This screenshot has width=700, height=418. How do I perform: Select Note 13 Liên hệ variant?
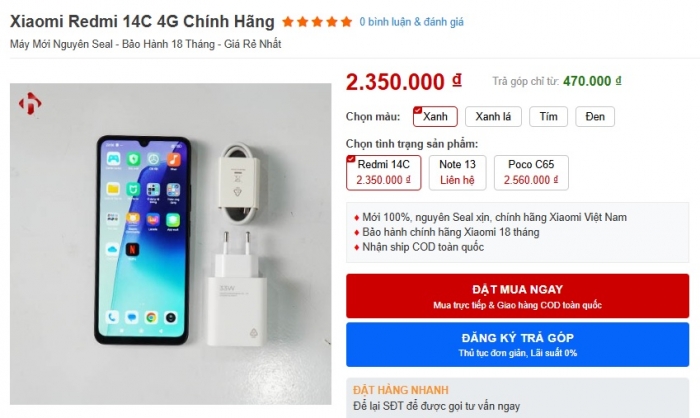[x=458, y=172]
